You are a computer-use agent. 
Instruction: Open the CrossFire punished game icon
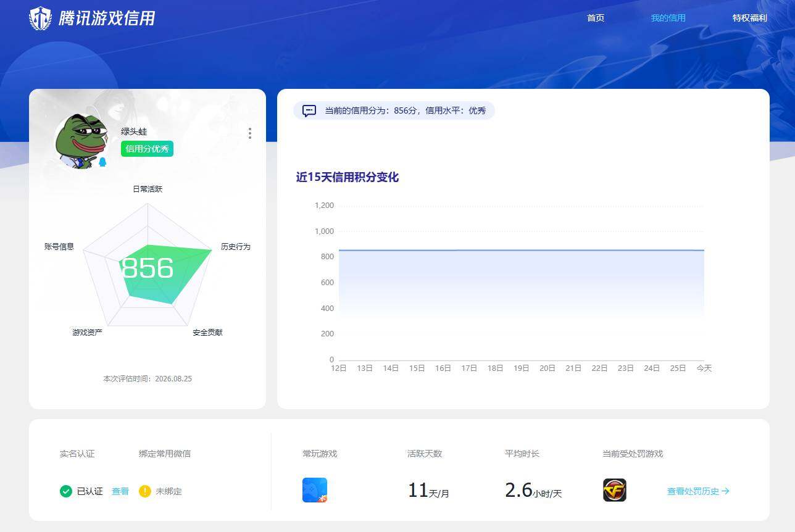(615, 490)
